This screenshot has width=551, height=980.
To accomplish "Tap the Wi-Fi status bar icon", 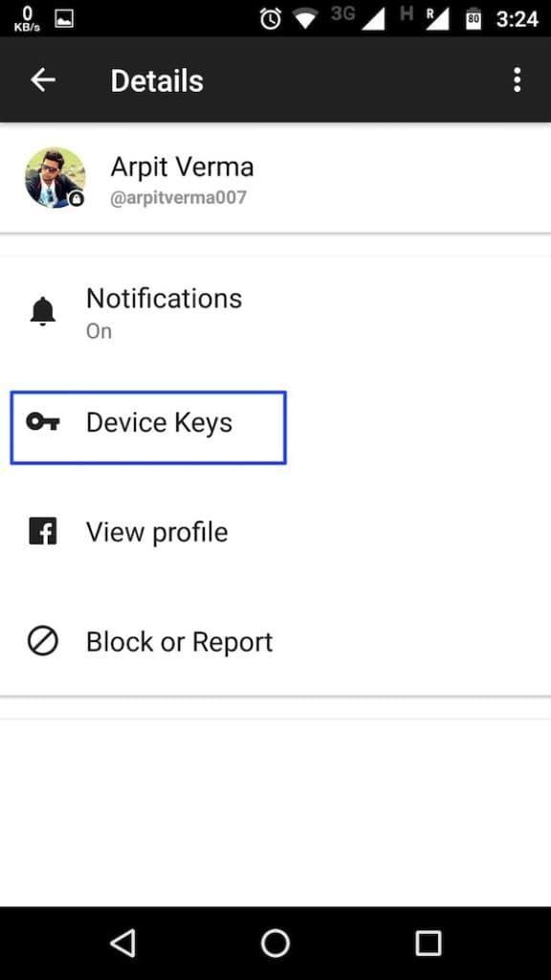I will 305,19.
